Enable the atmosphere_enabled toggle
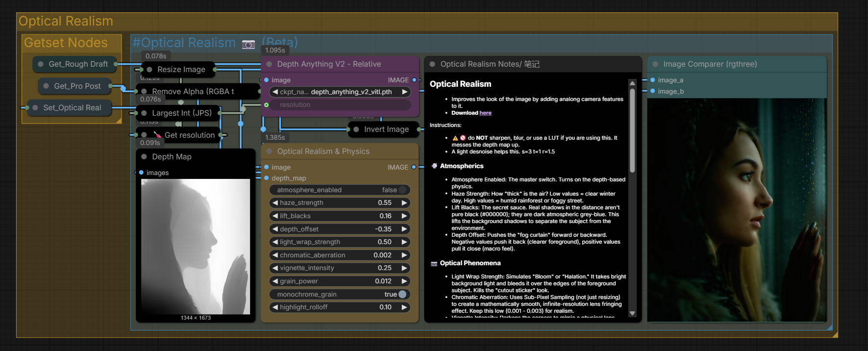This screenshot has height=351, width=868. [x=402, y=190]
